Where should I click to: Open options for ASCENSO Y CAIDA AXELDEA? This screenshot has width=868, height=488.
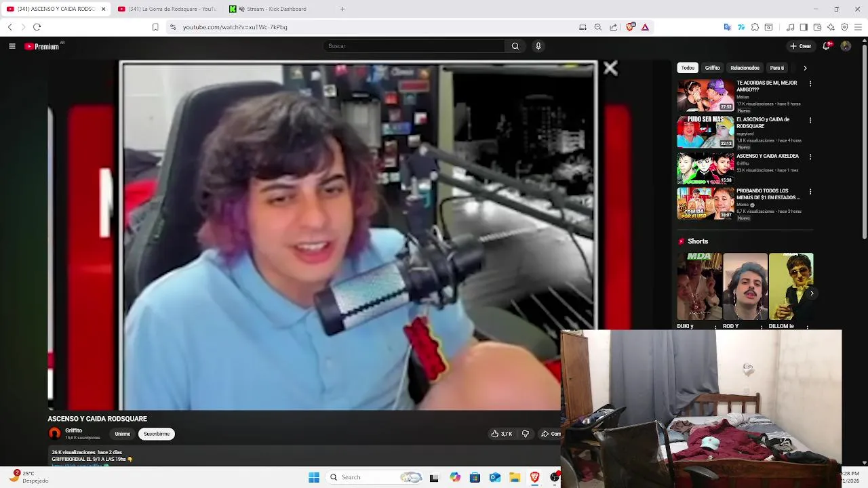click(x=810, y=157)
